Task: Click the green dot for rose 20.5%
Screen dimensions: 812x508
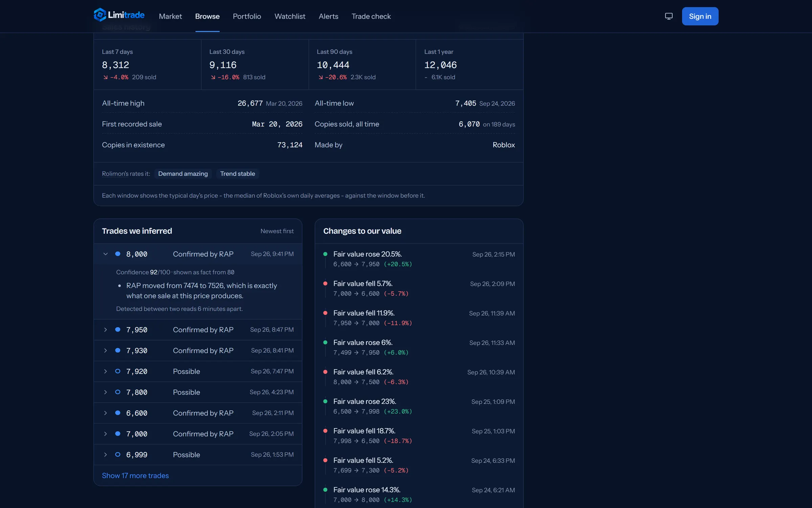Action: pyautogui.click(x=325, y=254)
